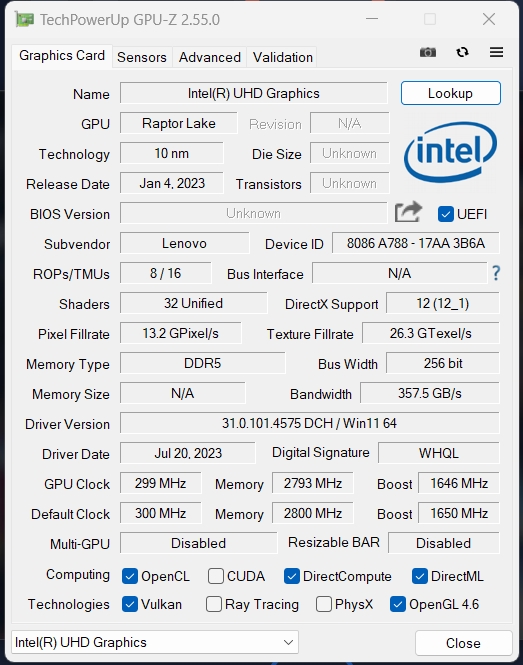Click the GPU-Z app icon in title bar
Viewport: 523px width, 665px height.
point(24,20)
